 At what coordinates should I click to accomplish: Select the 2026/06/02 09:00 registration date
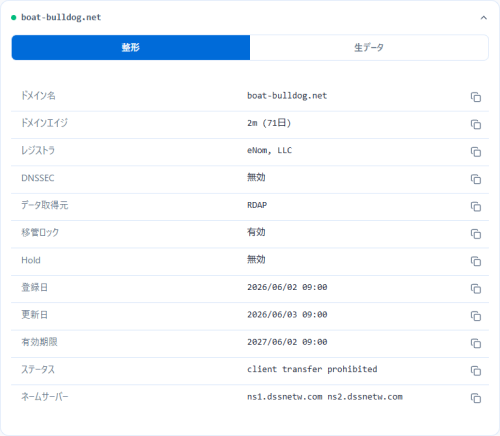[287, 287]
